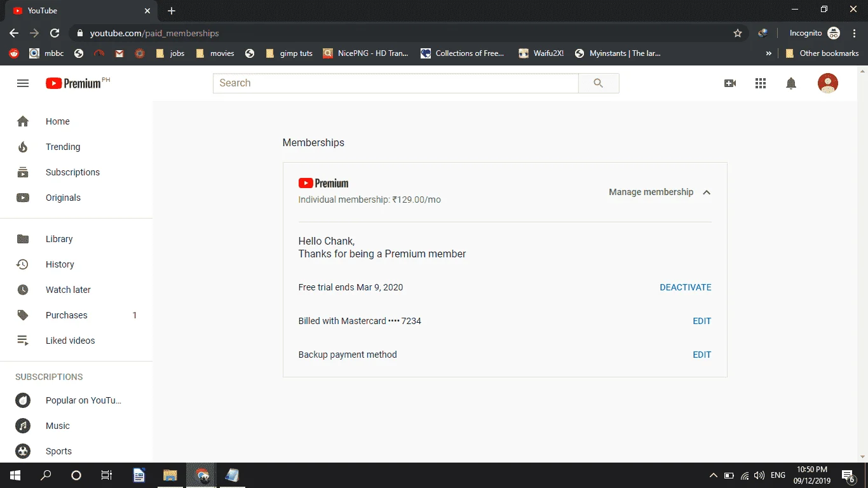This screenshot has width=868, height=488.
Task: Go to Home in sidebar
Action: (76, 121)
